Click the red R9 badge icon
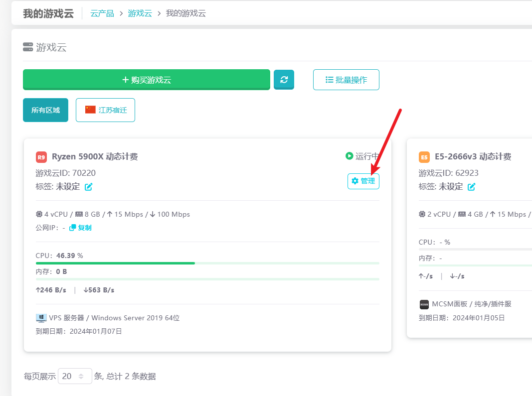The width and height of the screenshot is (532, 396). tap(41, 157)
